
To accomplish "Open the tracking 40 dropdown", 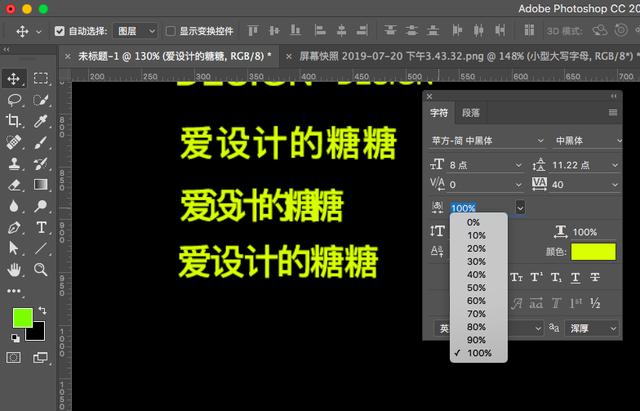I will pyautogui.click(x=614, y=185).
